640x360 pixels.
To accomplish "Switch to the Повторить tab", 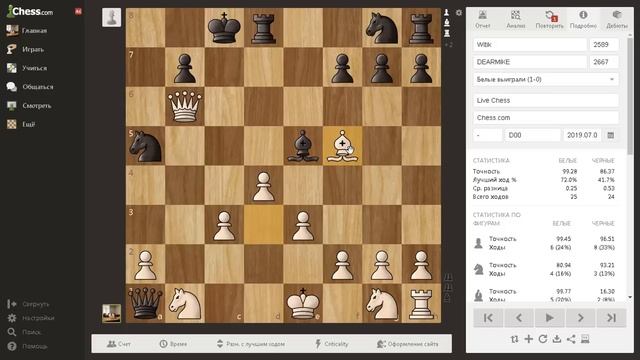I will pyautogui.click(x=549, y=20).
